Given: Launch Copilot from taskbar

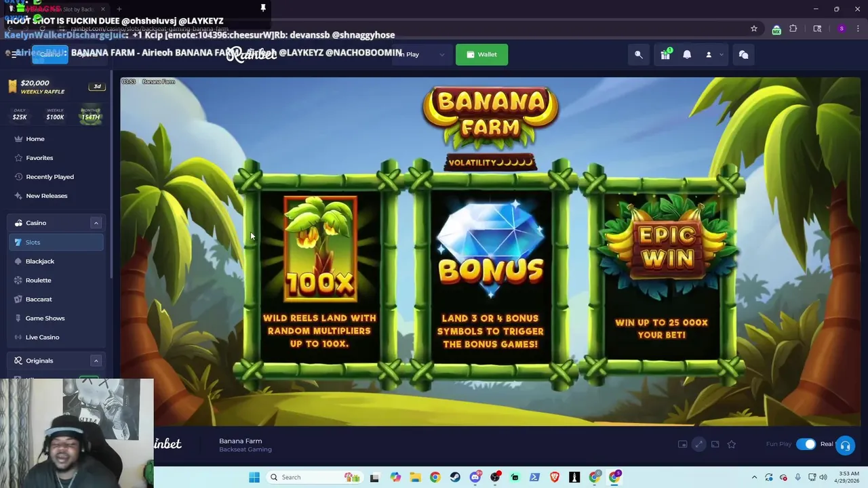Looking at the screenshot, I should (x=395, y=477).
